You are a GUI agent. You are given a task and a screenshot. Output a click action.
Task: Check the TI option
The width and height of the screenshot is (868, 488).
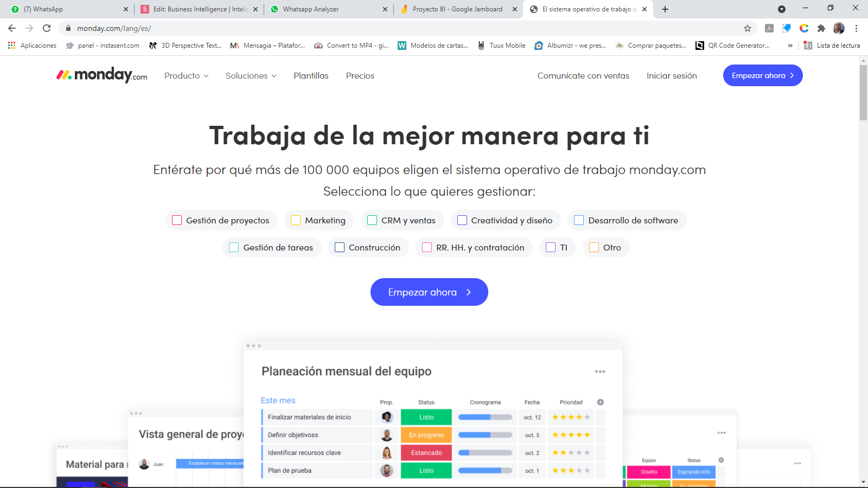pyautogui.click(x=551, y=247)
